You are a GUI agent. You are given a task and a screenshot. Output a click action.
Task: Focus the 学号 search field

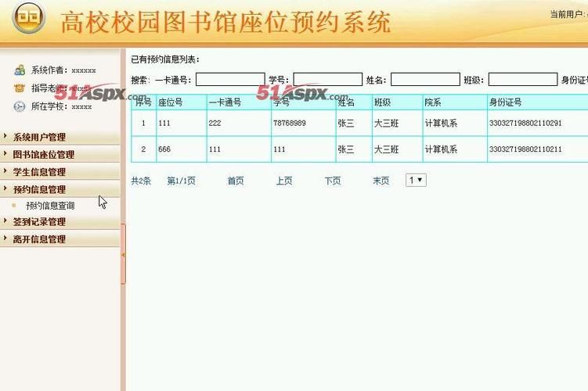click(x=328, y=80)
